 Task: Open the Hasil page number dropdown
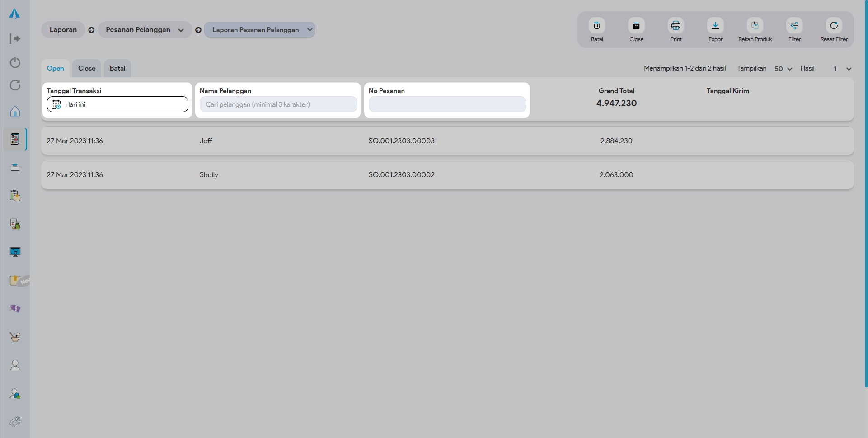tap(842, 69)
